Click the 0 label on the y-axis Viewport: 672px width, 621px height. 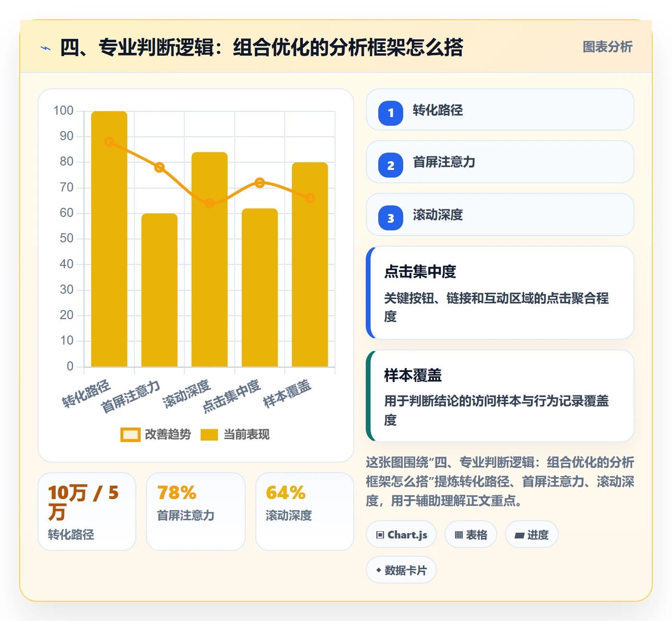(70, 366)
